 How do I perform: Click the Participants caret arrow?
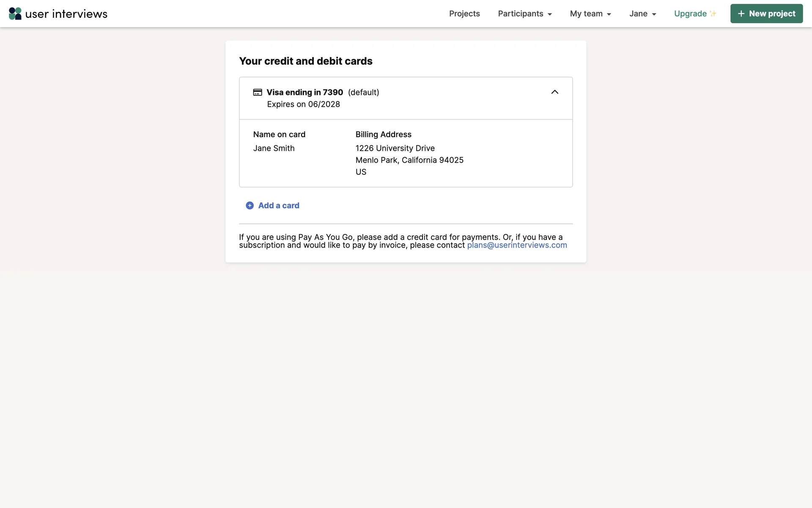click(550, 14)
